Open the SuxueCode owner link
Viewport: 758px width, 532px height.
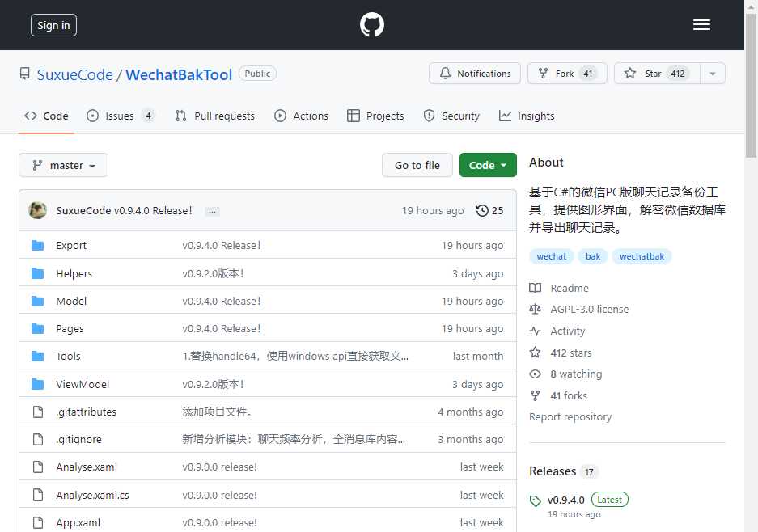coord(75,74)
